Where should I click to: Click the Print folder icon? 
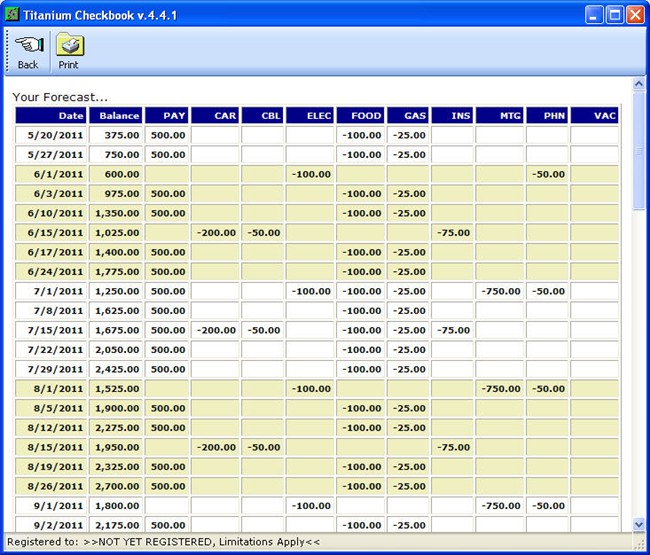pyautogui.click(x=70, y=44)
